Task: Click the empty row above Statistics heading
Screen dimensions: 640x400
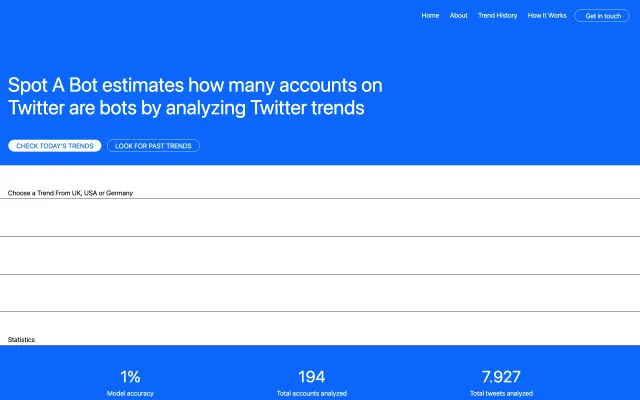Action: [320, 323]
